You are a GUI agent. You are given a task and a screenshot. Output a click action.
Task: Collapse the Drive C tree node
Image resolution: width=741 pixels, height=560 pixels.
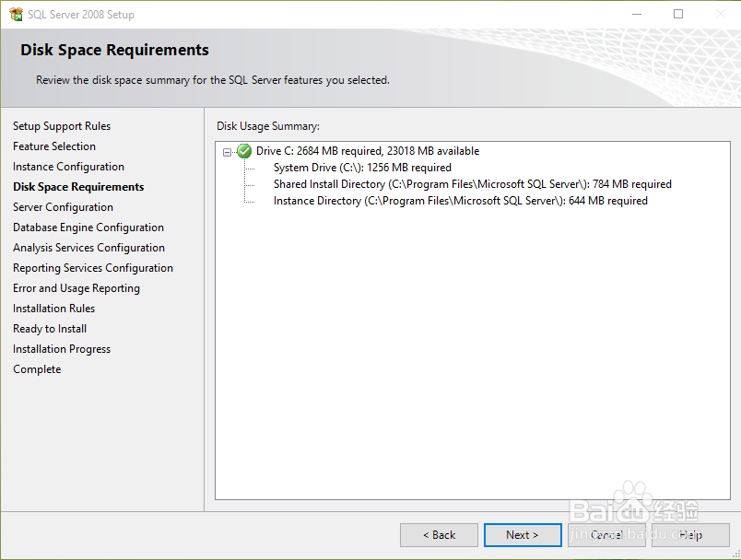[x=228, y=152]
